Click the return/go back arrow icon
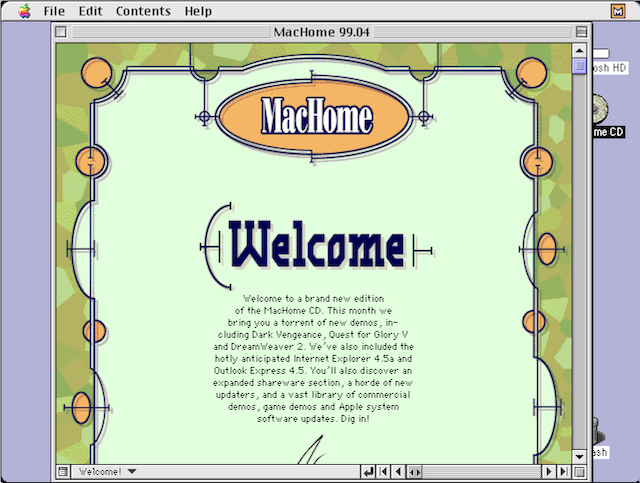Screen dimensions: 640x483 (x=368, y=472)
